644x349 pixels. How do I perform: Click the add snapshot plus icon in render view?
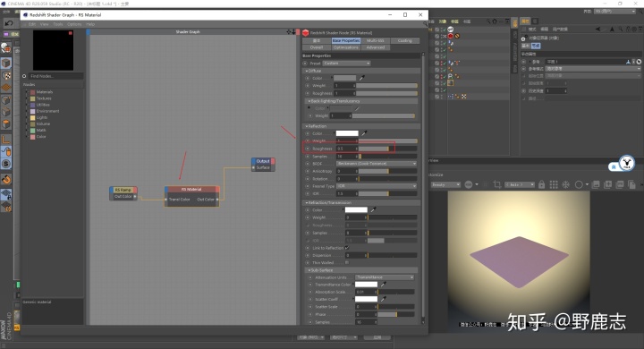pyautogui.click(x=608, y=184)
